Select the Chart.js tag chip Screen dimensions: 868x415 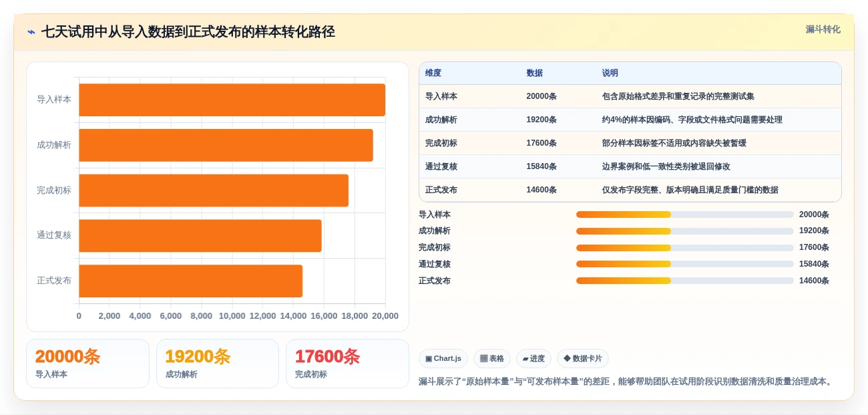pos(443,358)
